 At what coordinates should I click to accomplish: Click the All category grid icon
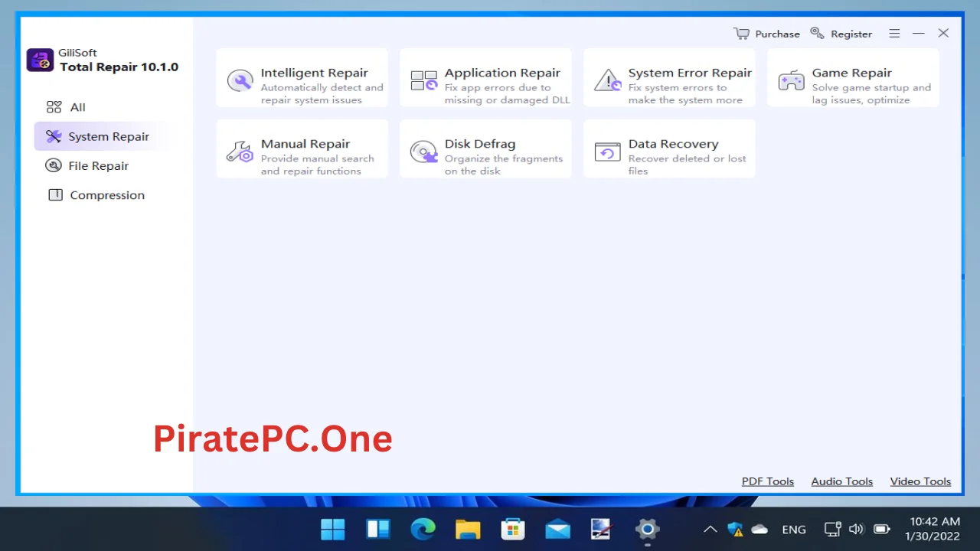click(x=54, y=107)
